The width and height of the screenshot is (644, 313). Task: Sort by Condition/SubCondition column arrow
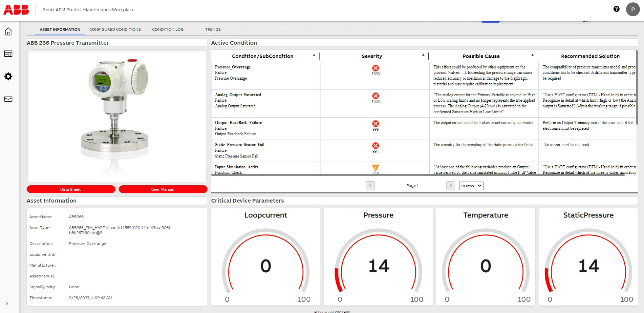pyautogui.click(x=314, y=55)
